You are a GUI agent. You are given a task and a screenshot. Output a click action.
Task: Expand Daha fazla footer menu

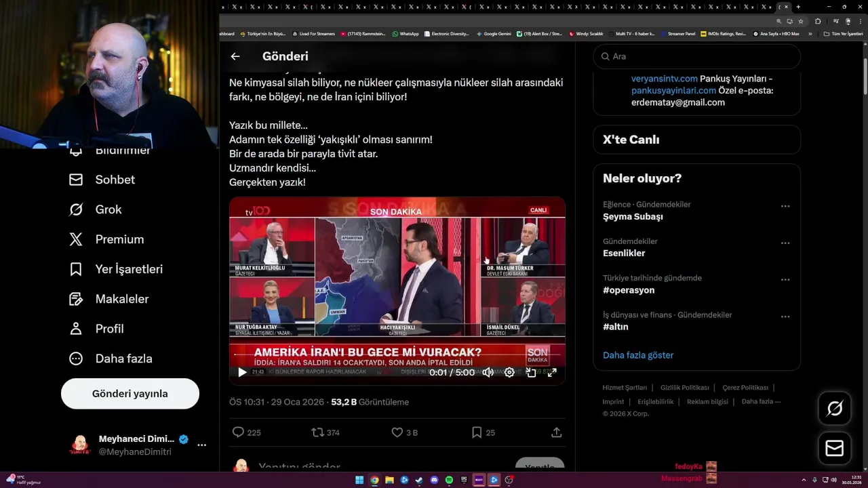coord(761,401)
